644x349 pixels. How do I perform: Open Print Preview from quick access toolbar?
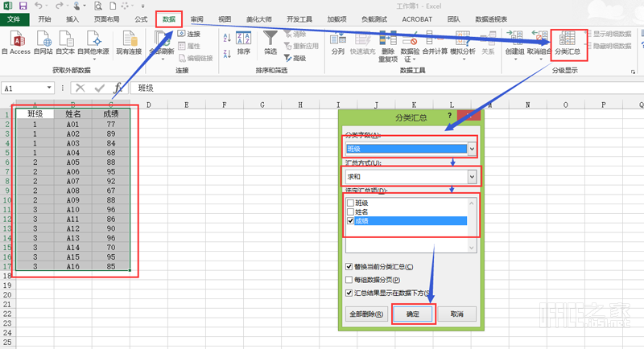97,6
